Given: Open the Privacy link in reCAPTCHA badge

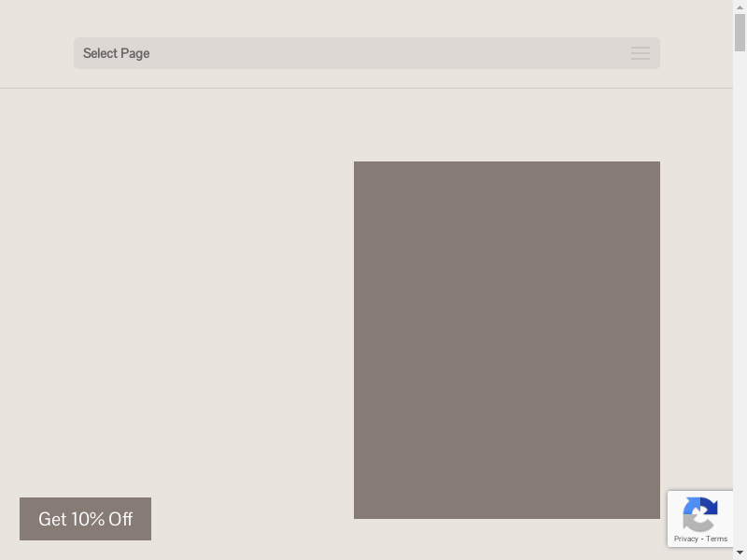Looking at the screenshot, I should [x=685, y=539].
